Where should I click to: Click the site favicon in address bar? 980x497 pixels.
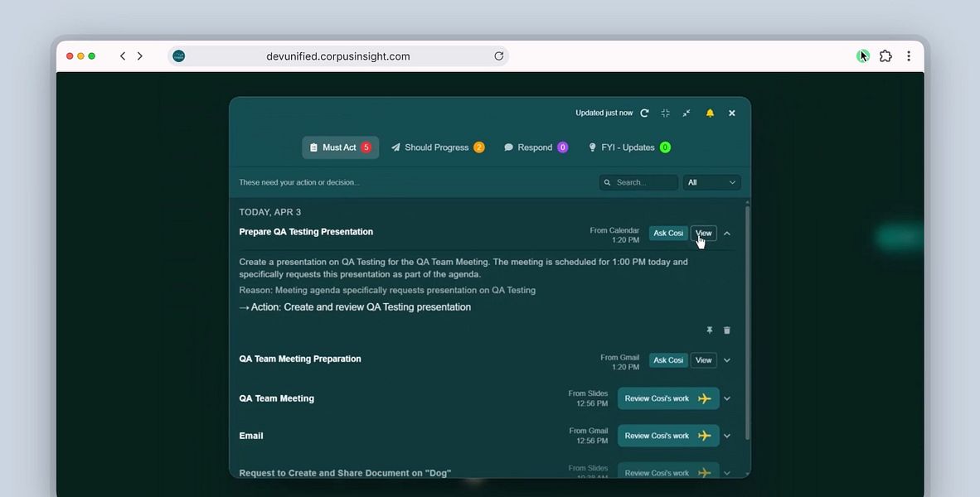tap(179, 56)
